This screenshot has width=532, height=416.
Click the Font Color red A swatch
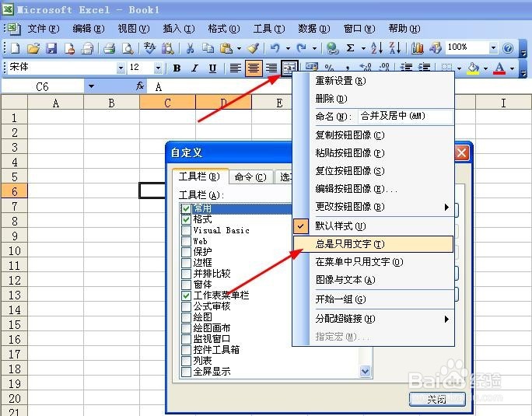(499, 68)
